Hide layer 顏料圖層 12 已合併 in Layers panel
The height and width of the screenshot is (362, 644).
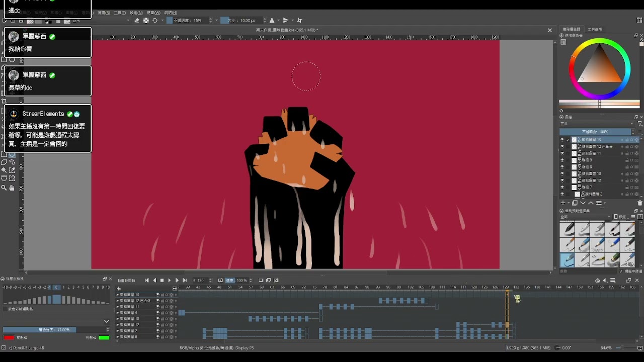click(562, 146)
